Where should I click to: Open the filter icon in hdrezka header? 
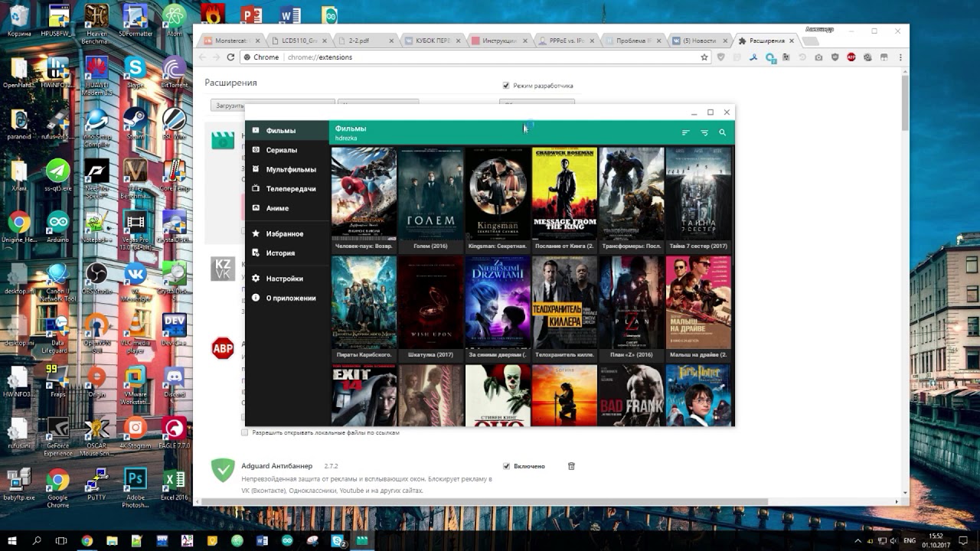pos(704,132)
